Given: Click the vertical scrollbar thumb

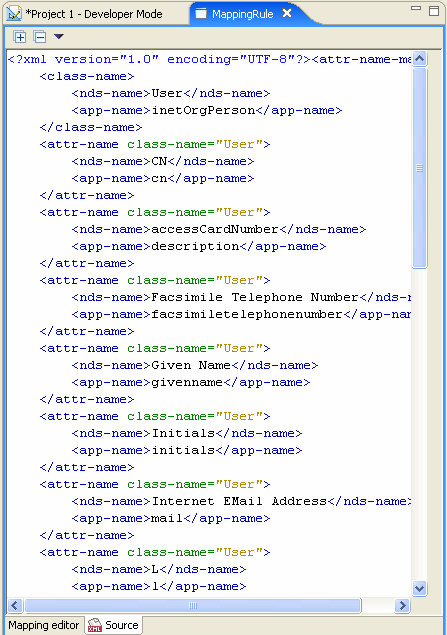Looking at the screenshot, I should tap(419, 168).
